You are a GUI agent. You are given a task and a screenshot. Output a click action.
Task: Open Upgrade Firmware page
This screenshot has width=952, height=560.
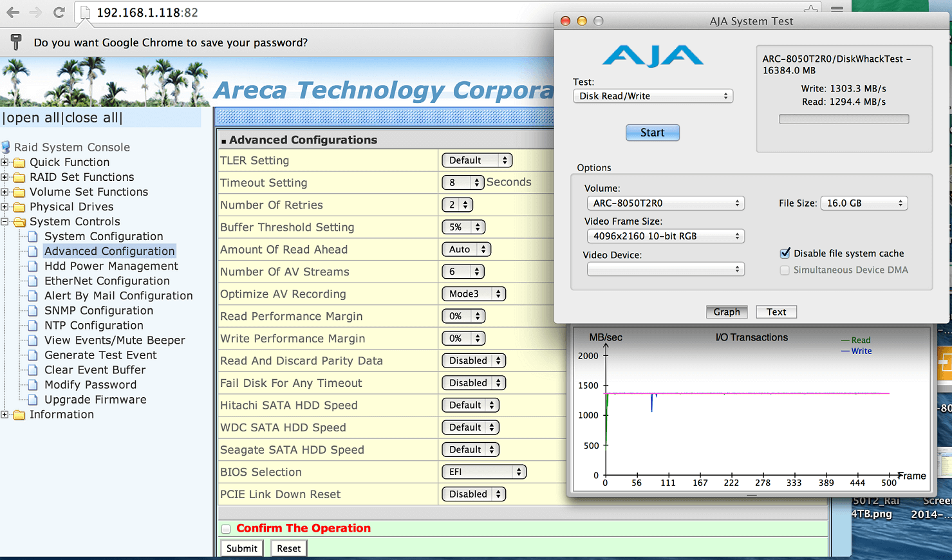(95, 399)
